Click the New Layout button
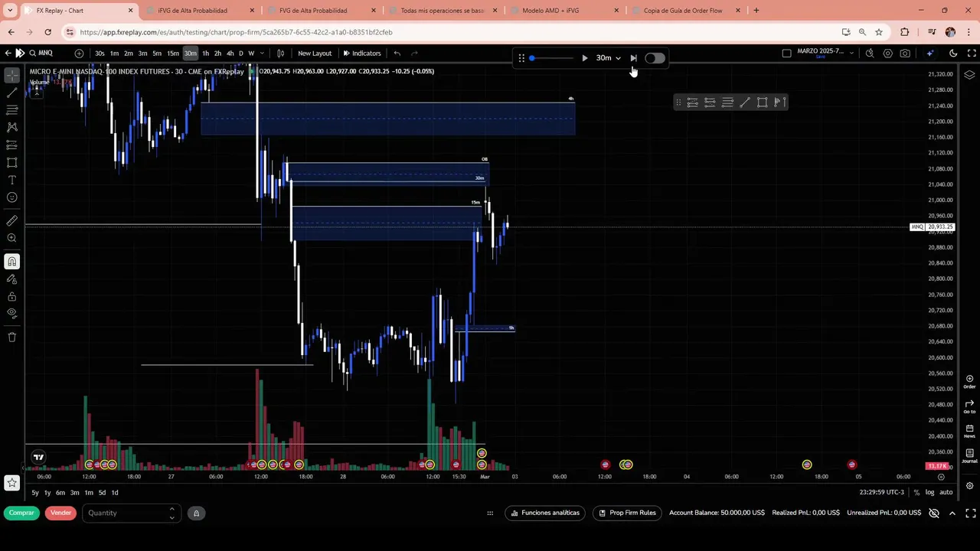This screenshot has width=980, height=551. 315,53
